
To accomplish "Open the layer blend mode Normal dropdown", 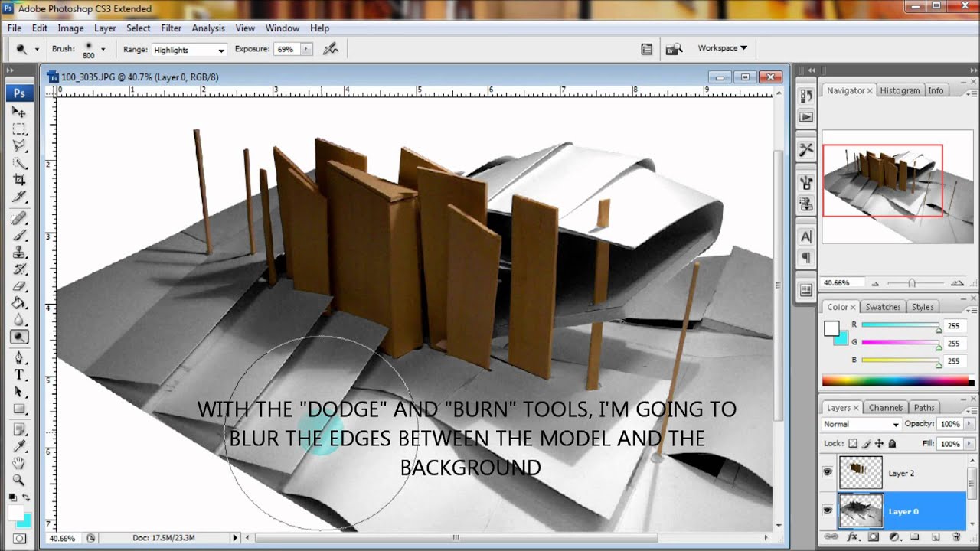I will (x=861, y=424).
